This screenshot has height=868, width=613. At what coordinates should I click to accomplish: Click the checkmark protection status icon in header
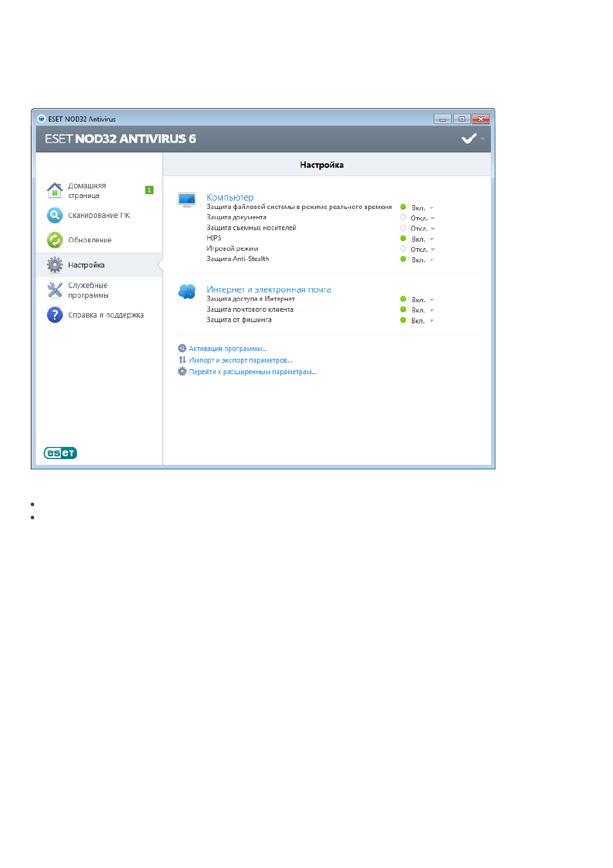point(469,138)
